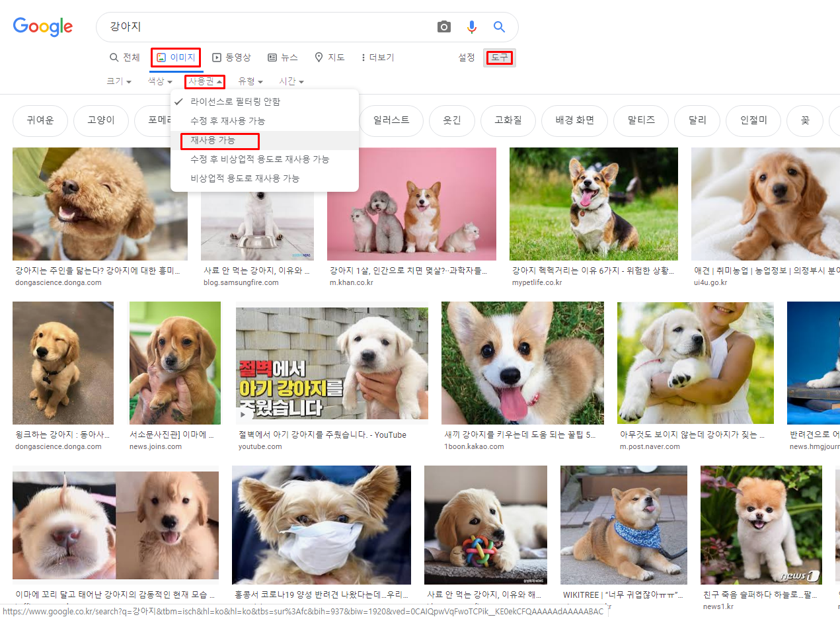Open corgi on grass image from mypetlife
The width and height of the screenshot is (840, 617).
pyautogui.click(x=593, y=204)
